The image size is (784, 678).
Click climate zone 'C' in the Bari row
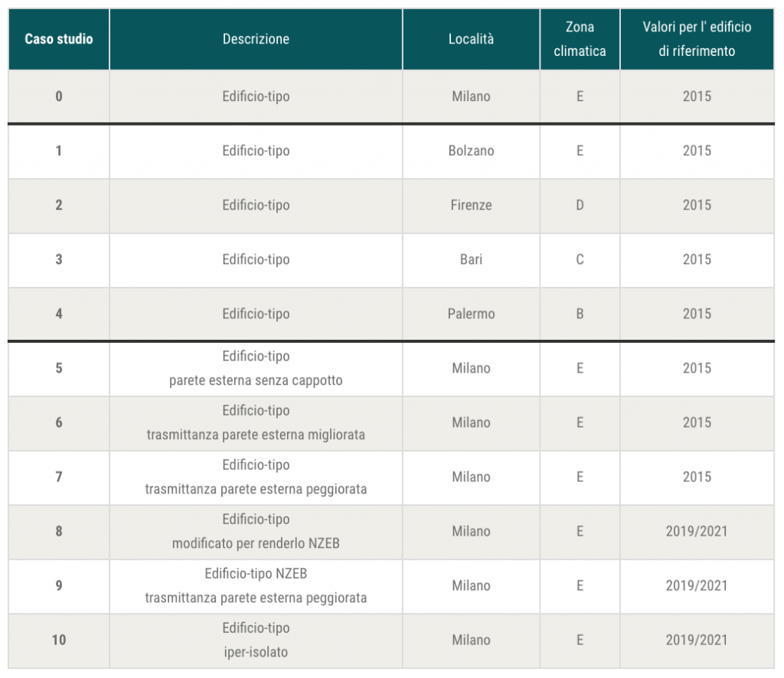coord(580,260)
